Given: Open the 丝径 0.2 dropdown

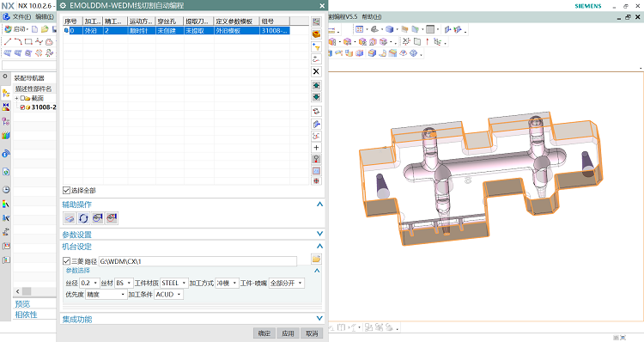Looking at the screenshot, I should pos(89,283).
